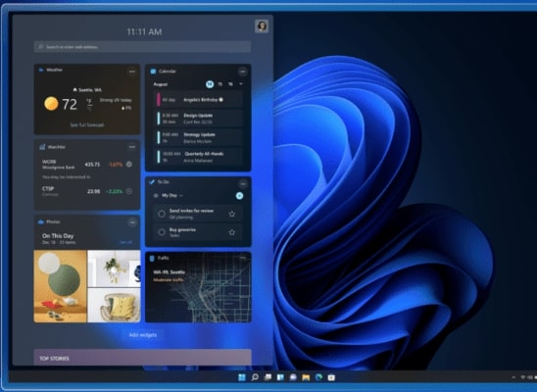Open Strategy Update calendar event
537x392 pixels.
pyautogui.click(x=199, y=137)
